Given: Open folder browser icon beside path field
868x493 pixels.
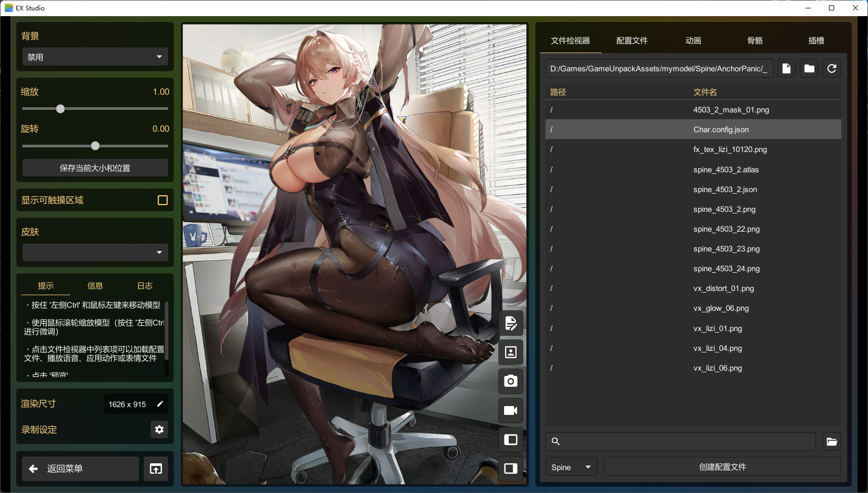Looking at the screenshot, I should [x=809, y=69].
